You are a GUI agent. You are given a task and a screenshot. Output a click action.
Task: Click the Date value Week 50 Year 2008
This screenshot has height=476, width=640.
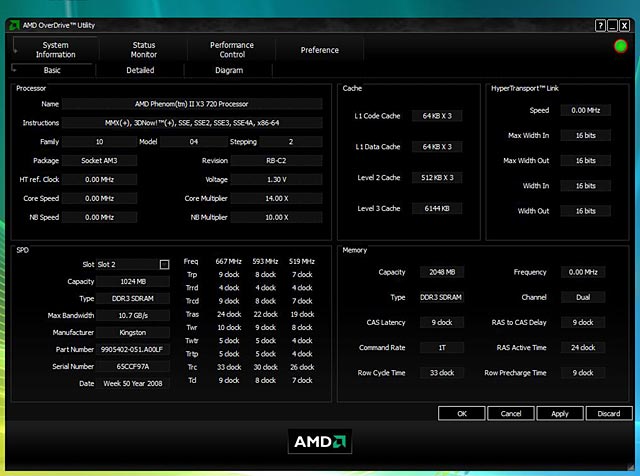pyautogui.click(x=133, y=384)
